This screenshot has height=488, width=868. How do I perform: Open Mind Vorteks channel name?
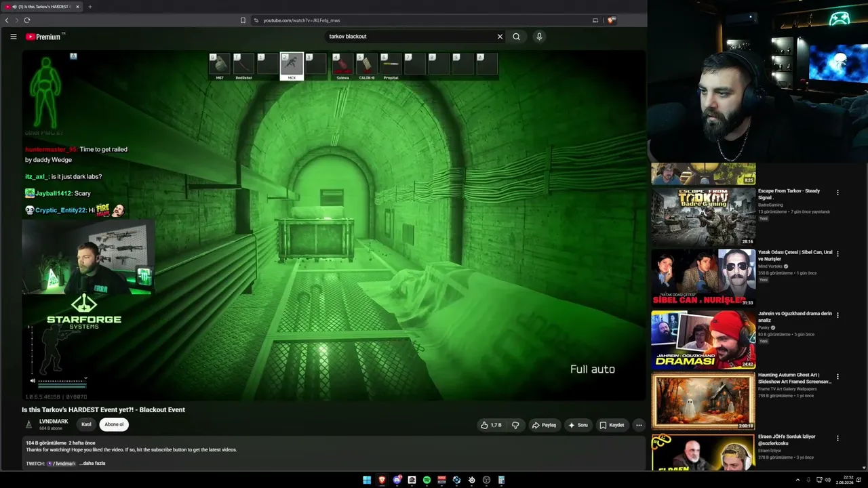tap(770, 266)
